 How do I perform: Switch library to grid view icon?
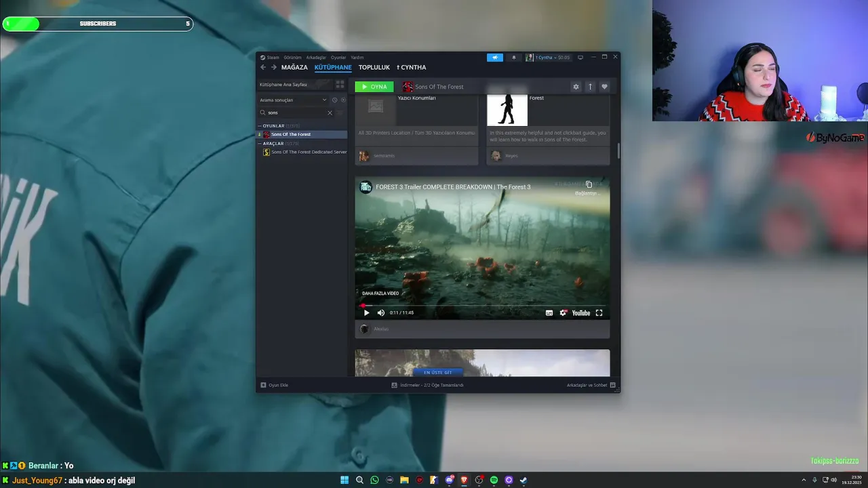pyautogui.click(x=340, y=85)
